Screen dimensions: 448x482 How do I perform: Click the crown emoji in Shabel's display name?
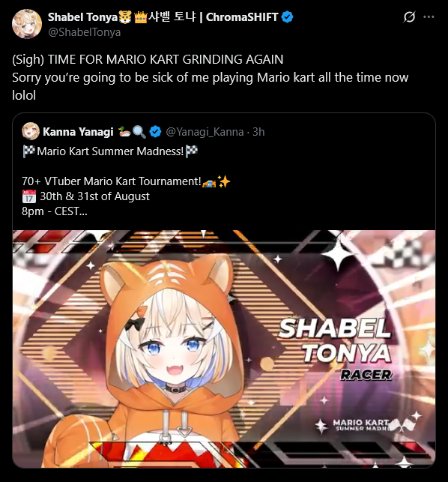pyautogui.click(x=140, y=17)
